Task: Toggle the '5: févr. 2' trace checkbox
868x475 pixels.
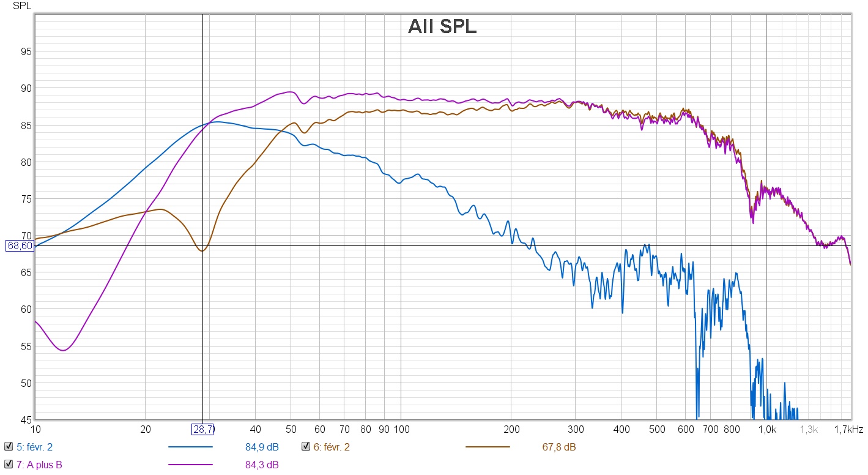Action: 9,447
